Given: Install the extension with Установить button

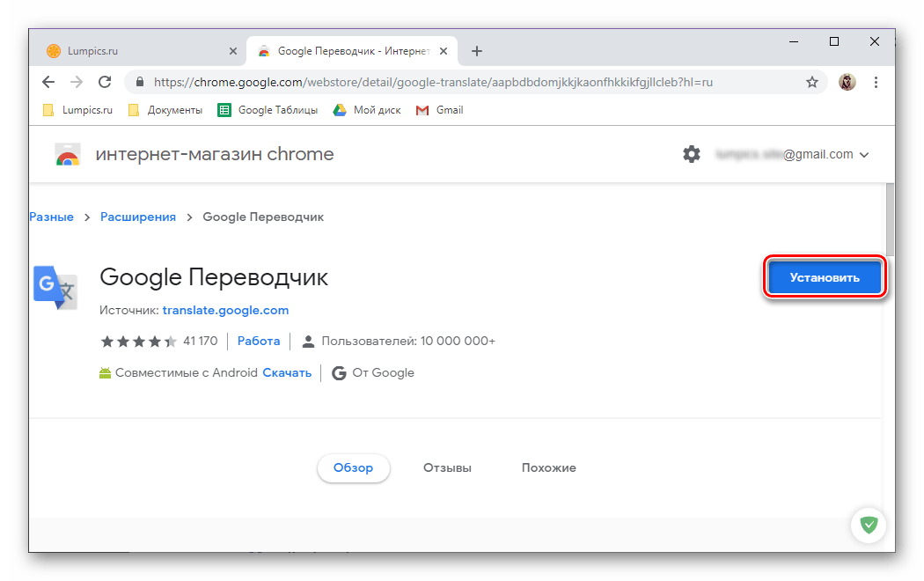Looking at the screenshot, I should pyautogui.click(x=825, y=277).
